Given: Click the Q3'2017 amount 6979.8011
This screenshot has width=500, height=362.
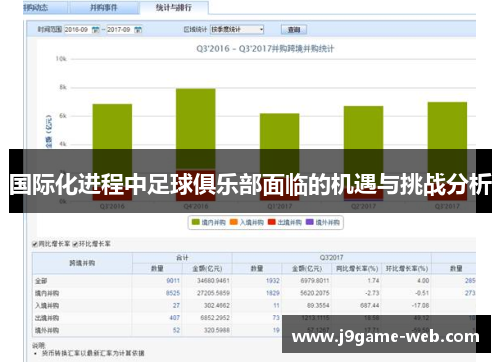Looking at the screenshot, I should click(x=315, y=281).
